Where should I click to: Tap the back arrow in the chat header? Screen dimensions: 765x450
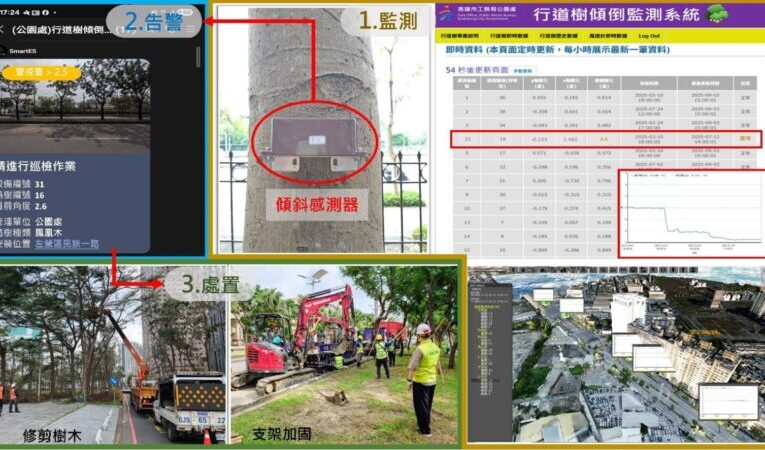click(2, 29)
